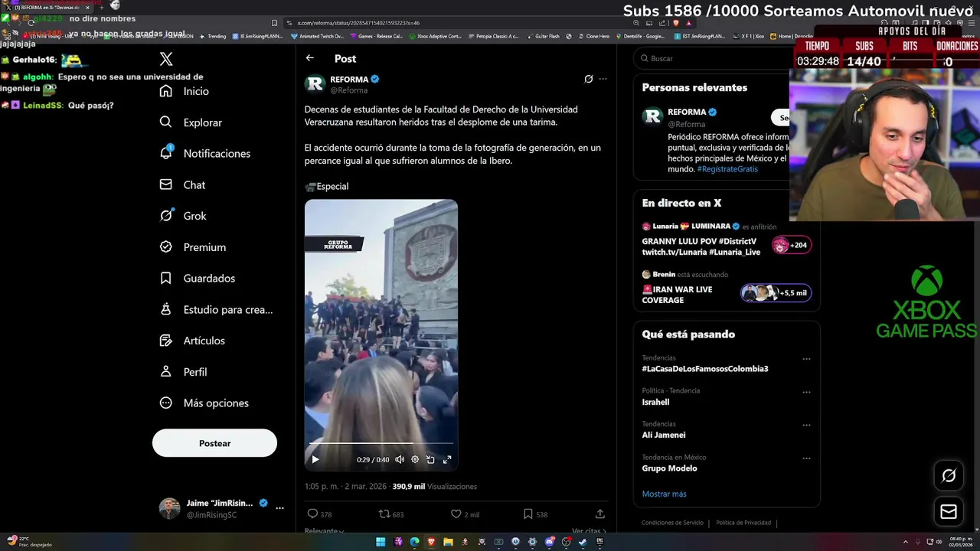Toggle video picture-in-picture mode

click(430, 459)
